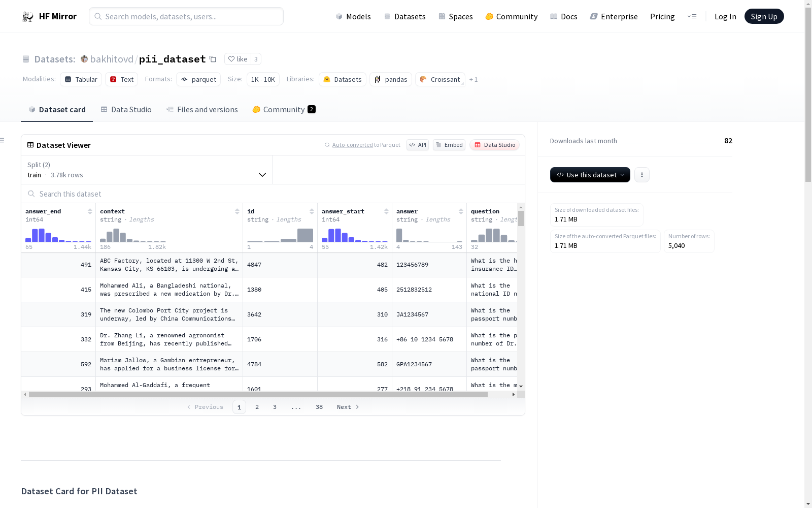Expand the Split train dropdown
The height and width of the screenshot is (508, 812).
[x=147, y=170]
